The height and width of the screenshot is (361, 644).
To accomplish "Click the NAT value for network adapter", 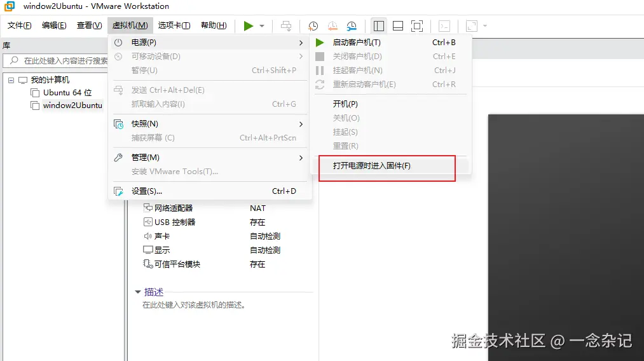I will coord(258,208).
